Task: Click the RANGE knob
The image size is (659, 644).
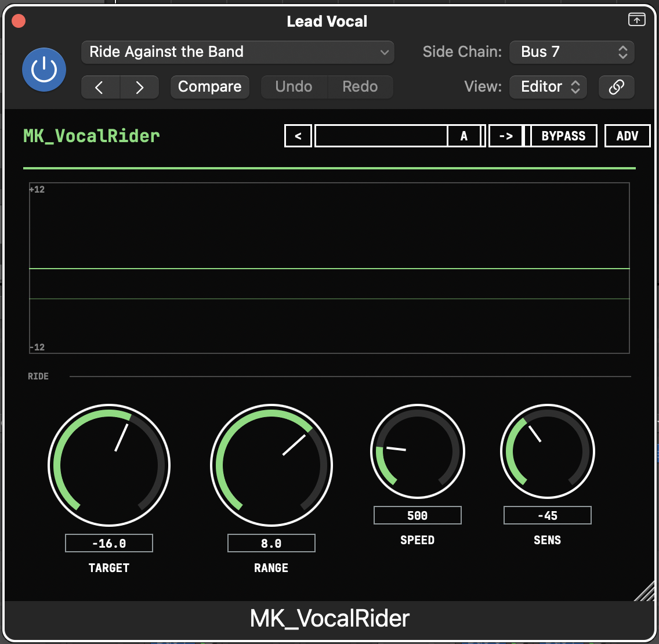Action: [271, 465]
